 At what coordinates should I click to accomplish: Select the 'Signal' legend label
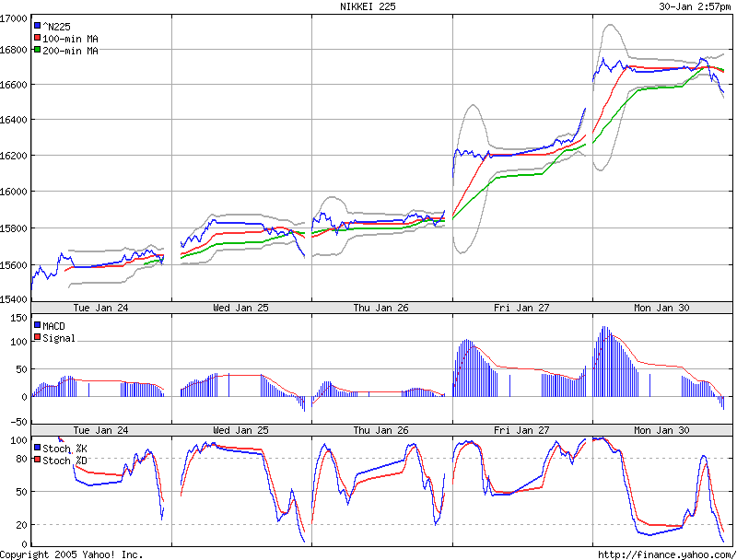(x=59, y=338)
